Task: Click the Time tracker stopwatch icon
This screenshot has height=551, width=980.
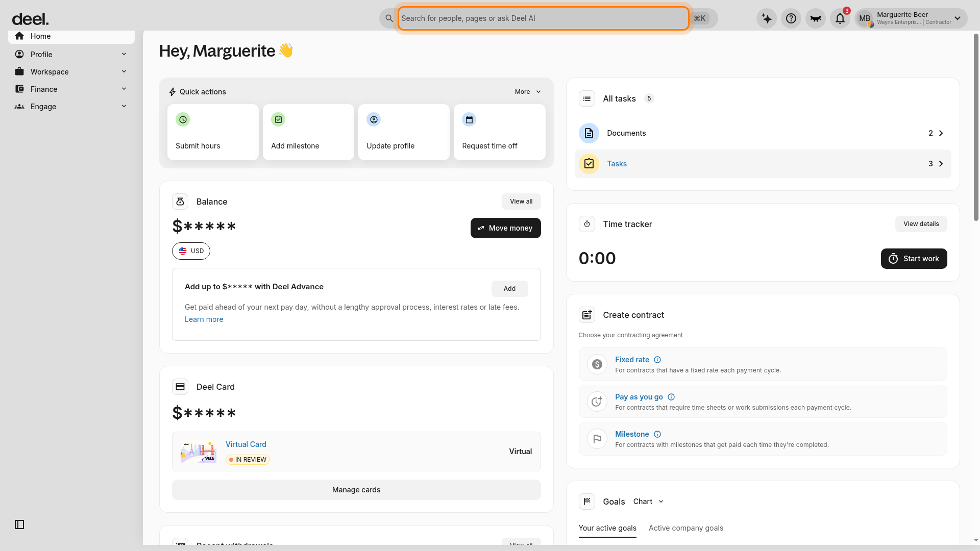Action: (x=587, y=224)
